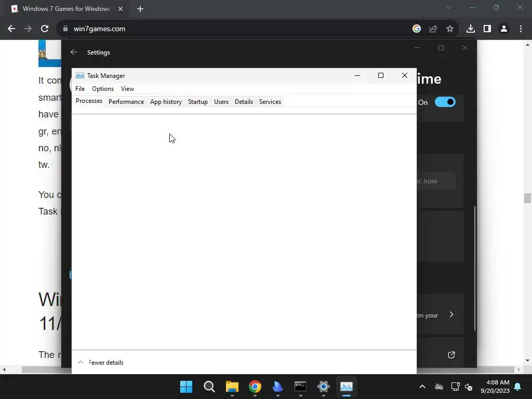Show hidden system tray icons
This screenshot has height=399, width=532.
[422, 387]
